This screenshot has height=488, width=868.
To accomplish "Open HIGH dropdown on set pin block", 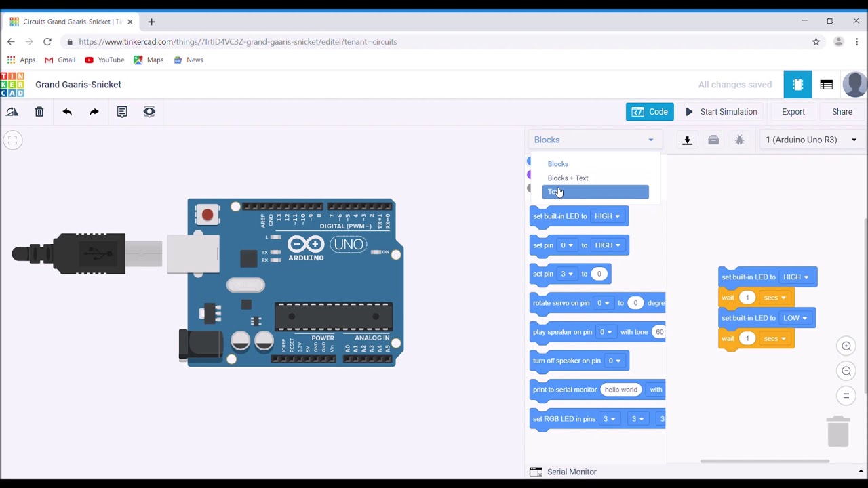I will [x=607, y=245].
